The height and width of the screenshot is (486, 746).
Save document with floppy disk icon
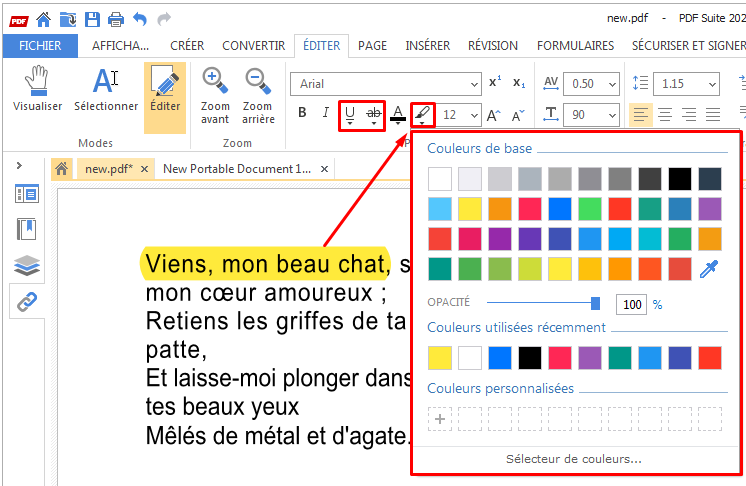pyautogui.click(x=92, y=19)
